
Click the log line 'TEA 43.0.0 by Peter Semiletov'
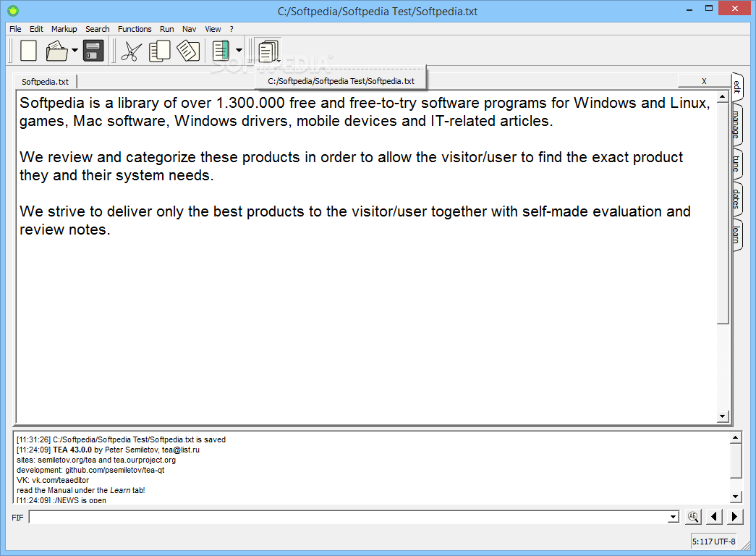tap(108, 450)
